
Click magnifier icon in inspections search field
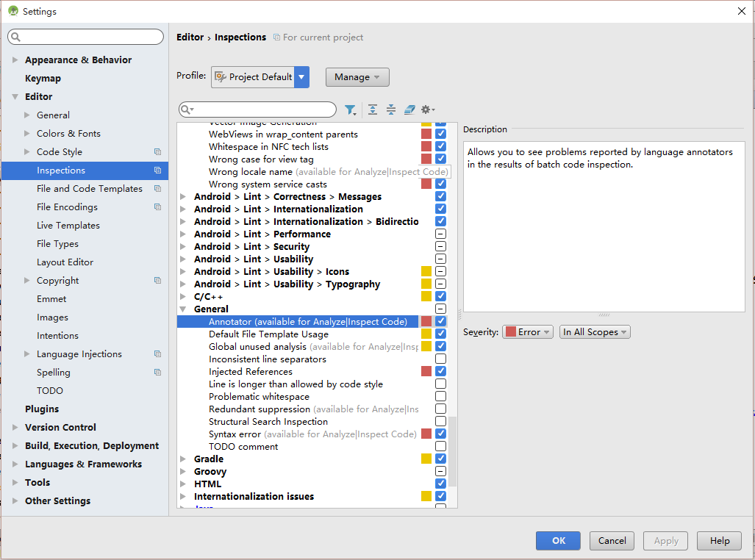(187, 110)
